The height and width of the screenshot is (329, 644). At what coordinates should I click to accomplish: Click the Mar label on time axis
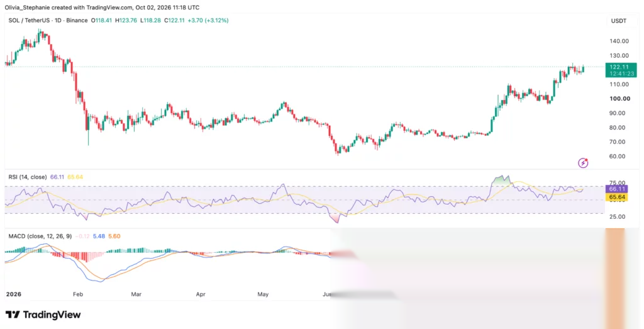click(136, 294)
